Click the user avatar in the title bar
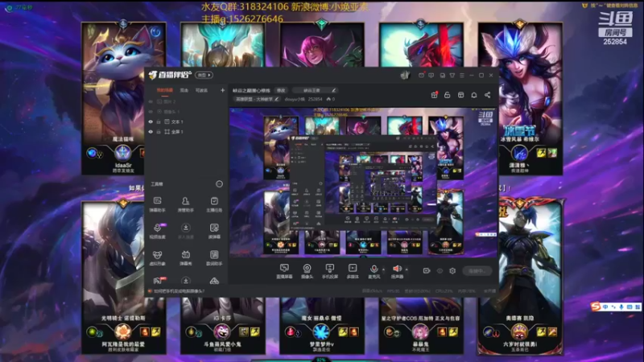The height and width of the screenshot is (362, 644). coord(405,75)
